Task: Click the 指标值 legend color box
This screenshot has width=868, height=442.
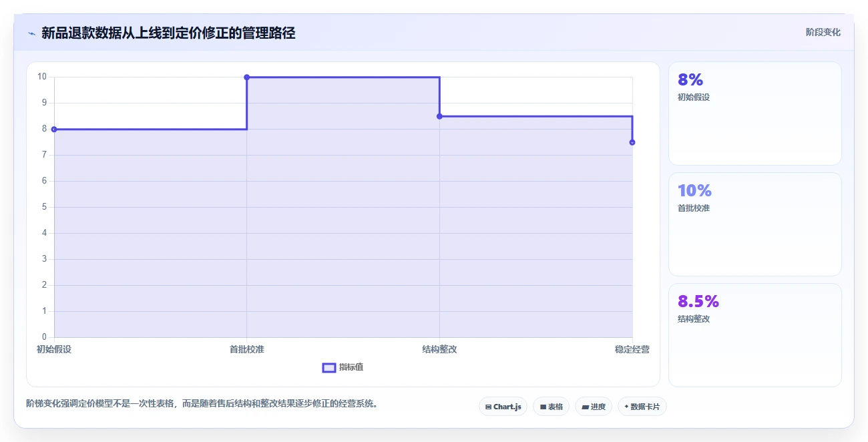Action: click(x=329, y=367)
